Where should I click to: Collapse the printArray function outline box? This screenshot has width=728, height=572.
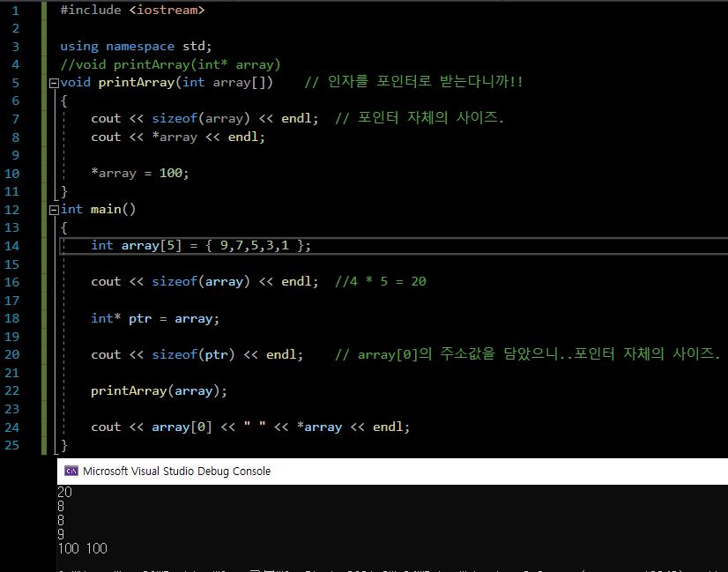(x=54, y=83)
